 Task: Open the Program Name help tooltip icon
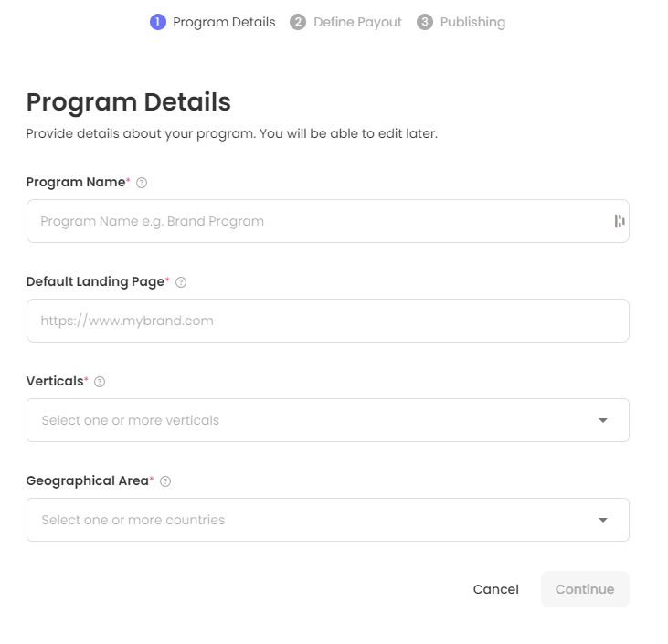tap(142, 183)
